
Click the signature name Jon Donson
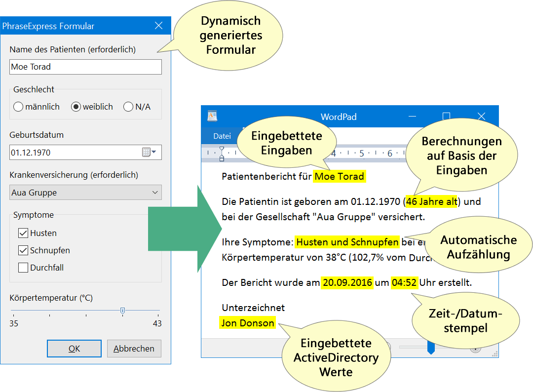(247, 323)
